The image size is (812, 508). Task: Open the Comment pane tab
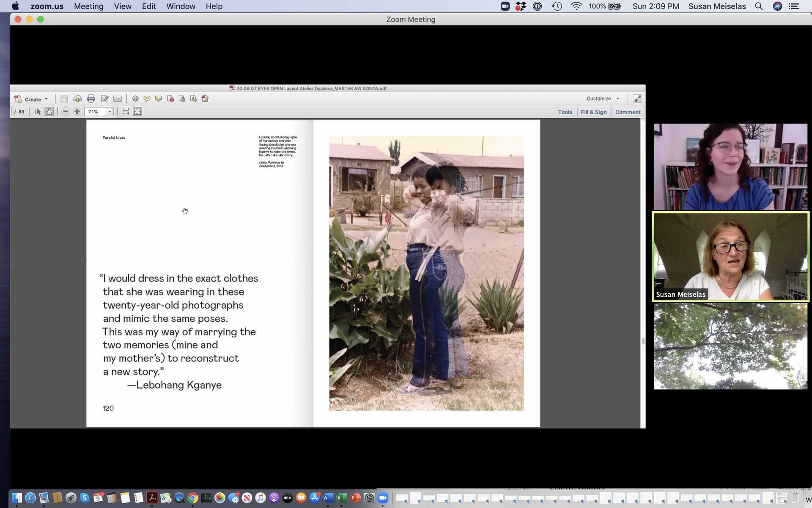click(628, 112)
